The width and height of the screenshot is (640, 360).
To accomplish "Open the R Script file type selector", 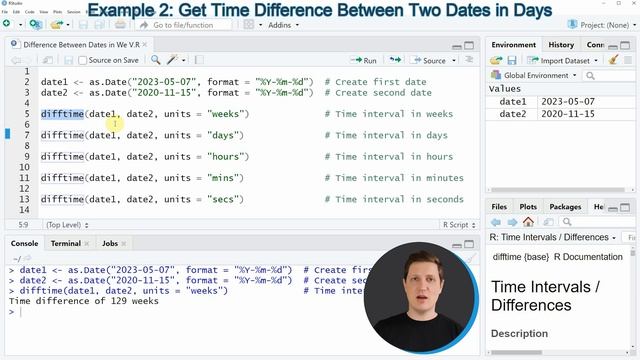I will 459,225.
